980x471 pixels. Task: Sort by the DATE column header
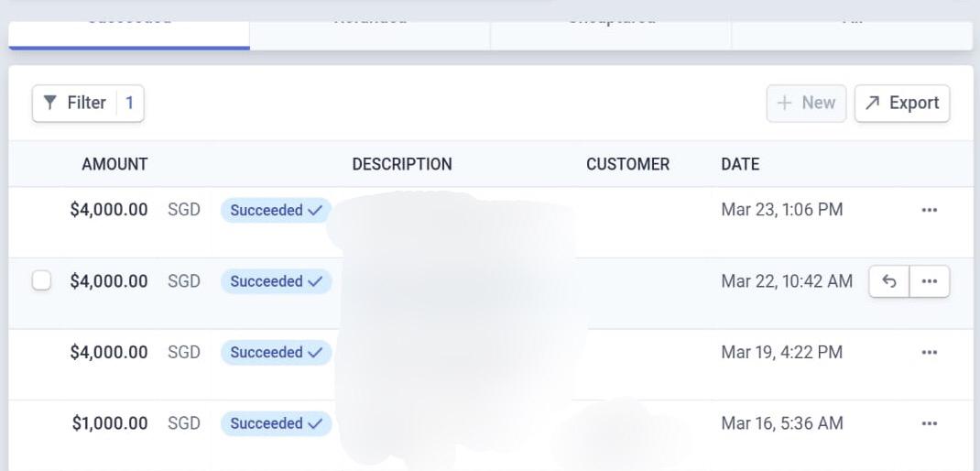(740, 164)
